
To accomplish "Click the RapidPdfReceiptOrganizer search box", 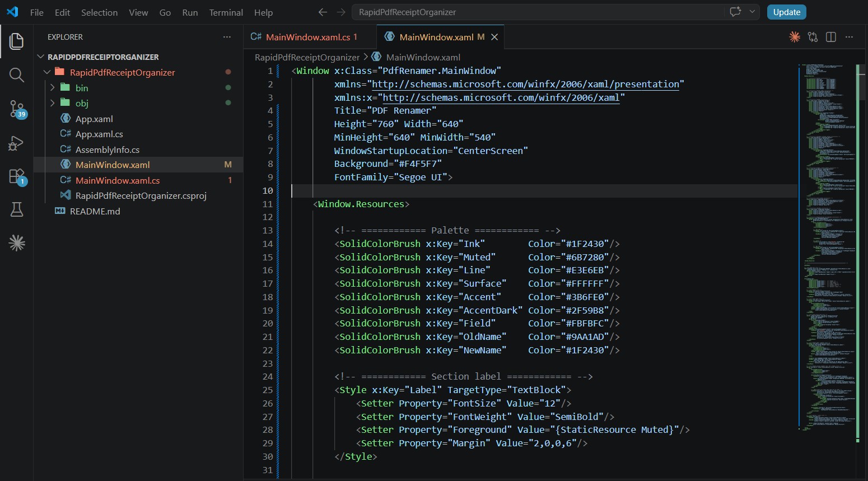I will click(538, 12).
